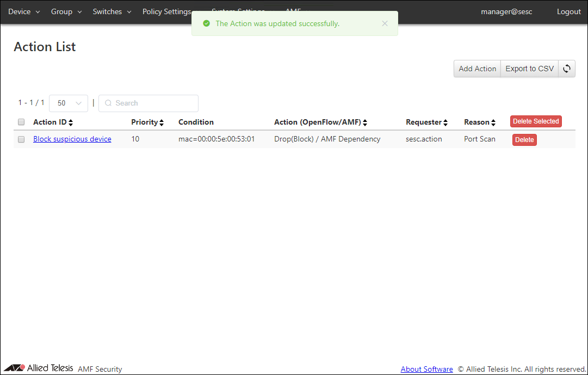
Task: Open the Switches menu in navbar
Action: 112,12
